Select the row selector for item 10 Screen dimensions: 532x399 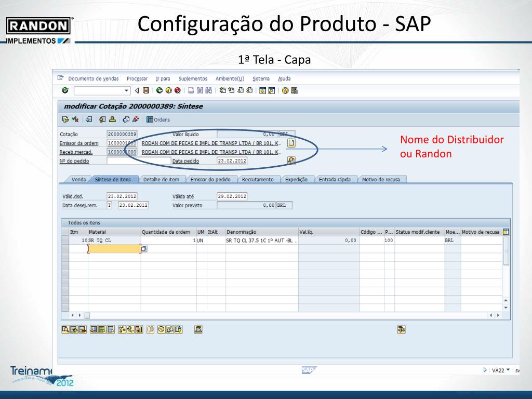click(65, 240)
